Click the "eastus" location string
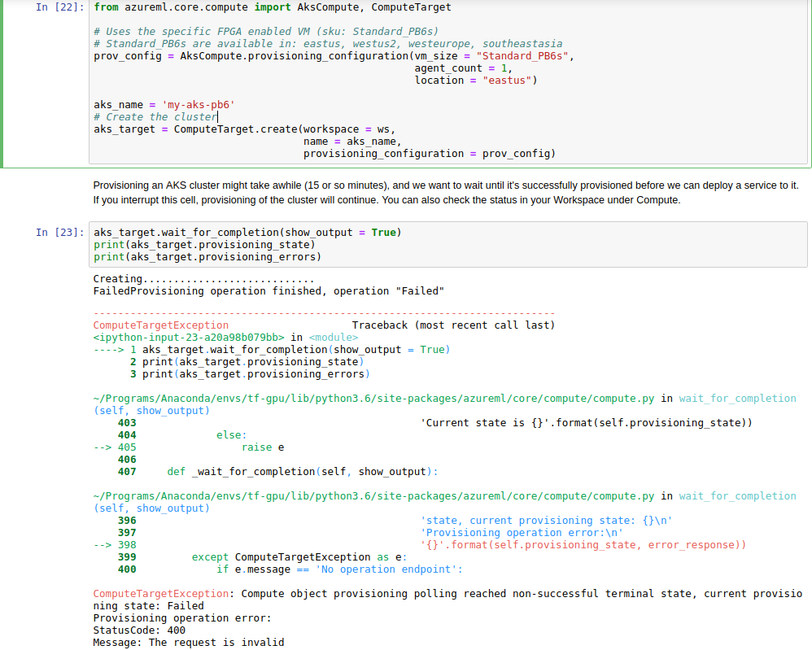The image size is (812, 650). (x=507, y=81)
